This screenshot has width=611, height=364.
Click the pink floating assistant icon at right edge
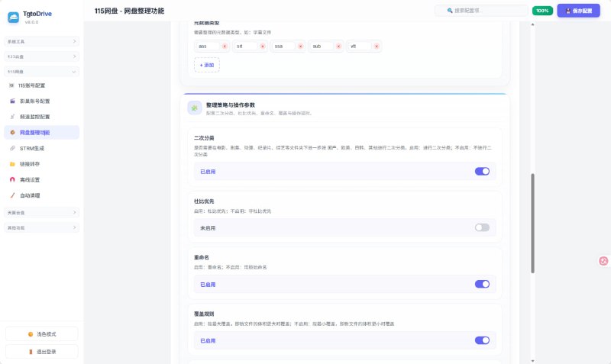603,261
